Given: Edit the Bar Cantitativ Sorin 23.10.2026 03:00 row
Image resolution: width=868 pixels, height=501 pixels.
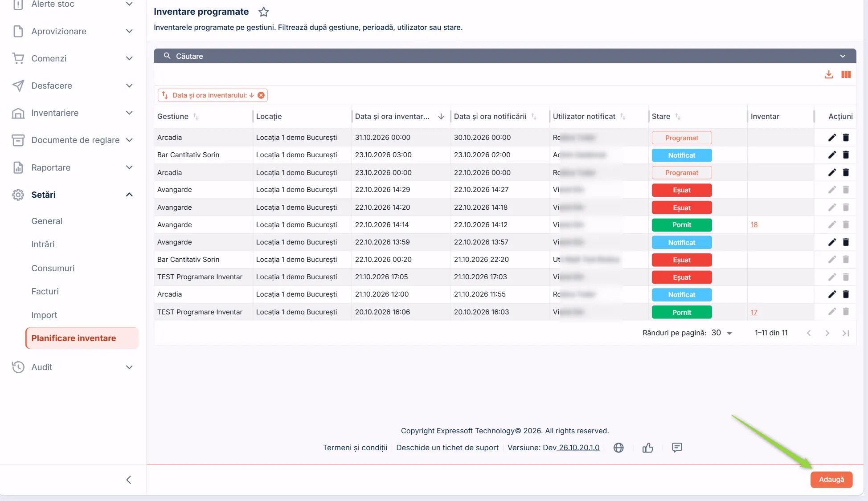Looking at the screenshot, I should click(x=832, y=155).
